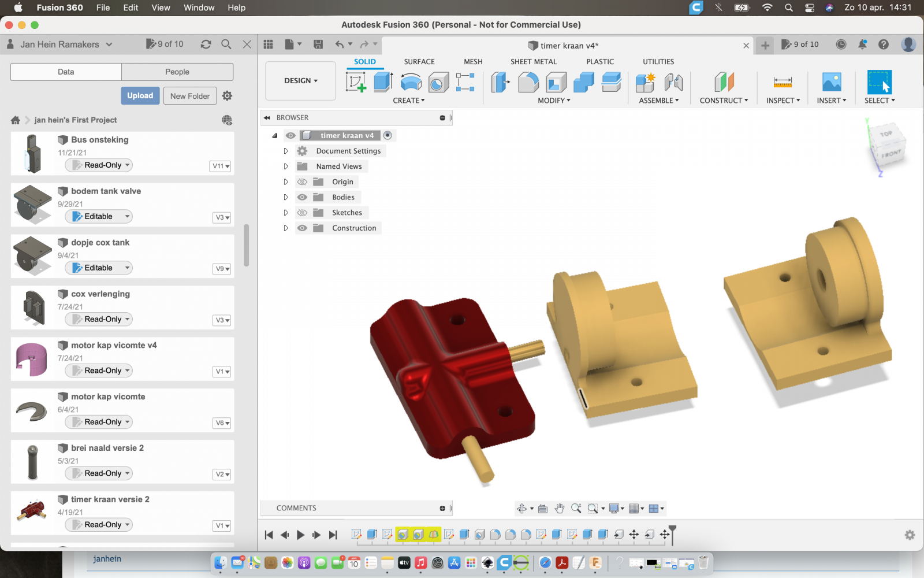This screenshot has width=924, height=578.
Task: Hide the Bodies folder with eye icon
Action: point(302,197)
